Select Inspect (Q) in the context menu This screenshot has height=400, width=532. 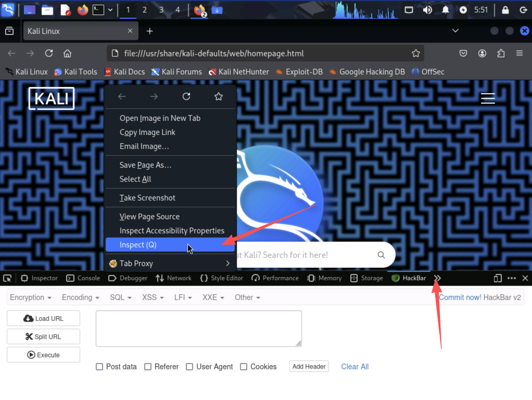click(170, 245)
